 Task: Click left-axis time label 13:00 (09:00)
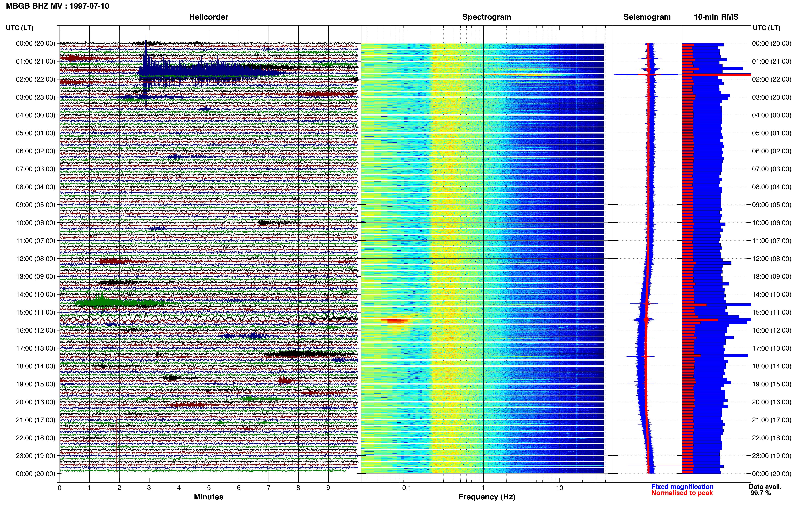pyautogui.click(x=36, y=277)
